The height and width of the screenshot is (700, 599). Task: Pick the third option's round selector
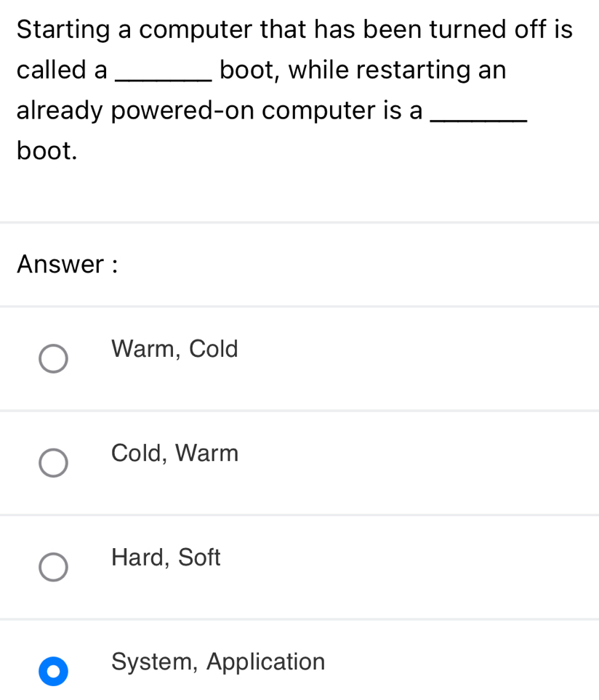(x=53, y=566)
